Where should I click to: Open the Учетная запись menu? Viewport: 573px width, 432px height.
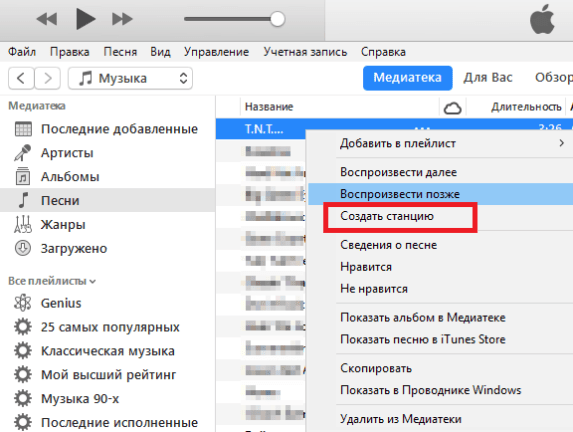(x=305, y=52)
